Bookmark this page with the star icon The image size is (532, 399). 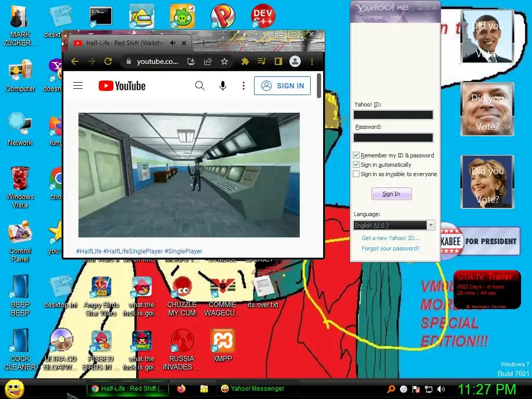(224, 61)
